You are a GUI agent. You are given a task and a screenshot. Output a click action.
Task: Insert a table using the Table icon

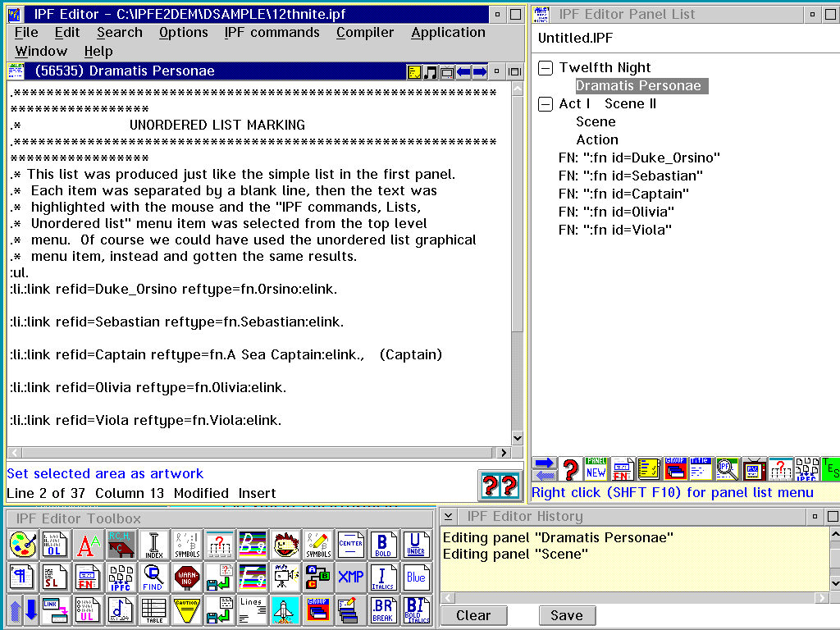click(x=153, y=610)
